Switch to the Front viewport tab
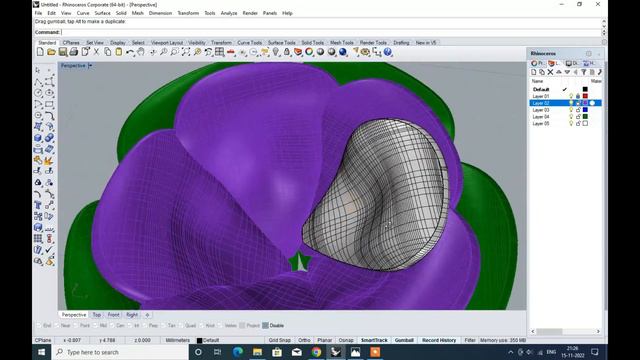The height and width of the screenshot is (360, 640). point(113,315)
